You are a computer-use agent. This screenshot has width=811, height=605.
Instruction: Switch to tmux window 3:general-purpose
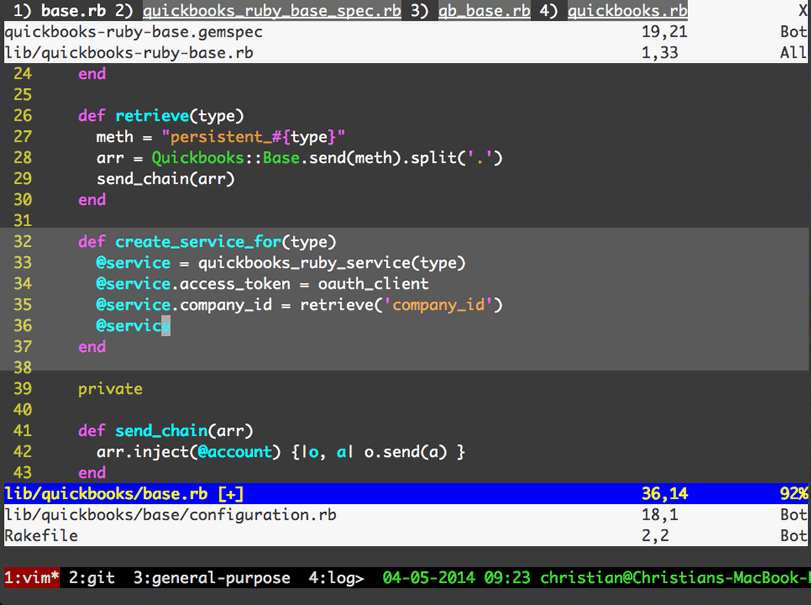[212, 578]
